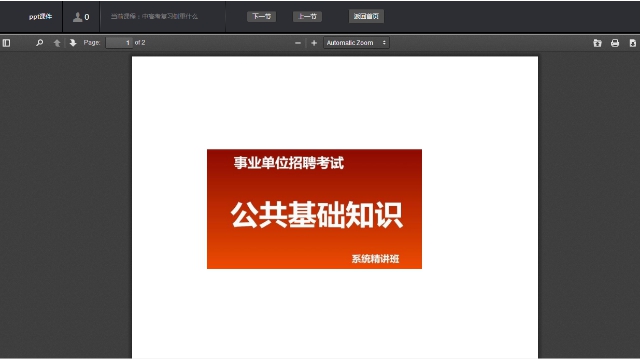The width and height of the screenshot is (641, 360).
Task: Select the ppt课件 tab
Action: coord(40,17)
